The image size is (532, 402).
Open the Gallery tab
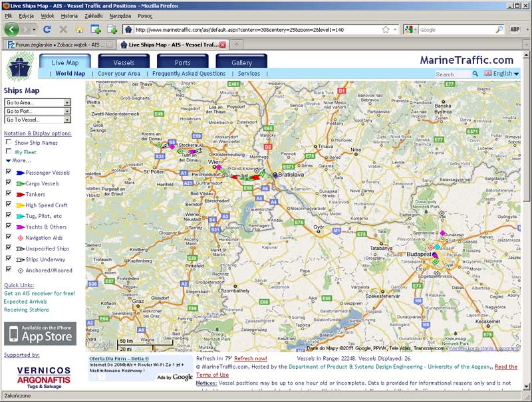pyautogui.click(x=241, y=62)
